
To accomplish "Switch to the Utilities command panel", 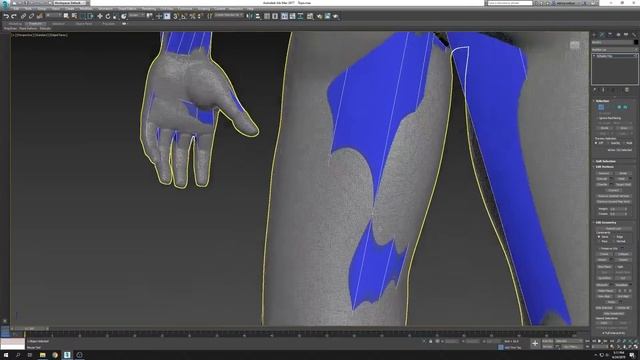I will click(x=634, y=35).
